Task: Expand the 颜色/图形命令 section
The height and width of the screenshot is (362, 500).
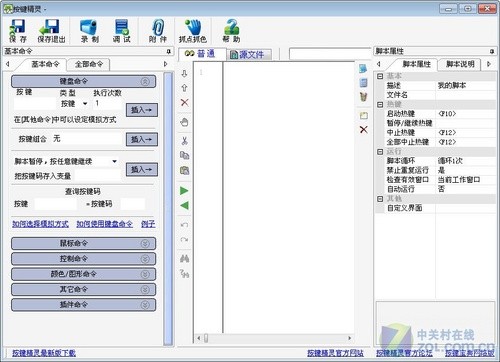Action: tap(145, 274)
